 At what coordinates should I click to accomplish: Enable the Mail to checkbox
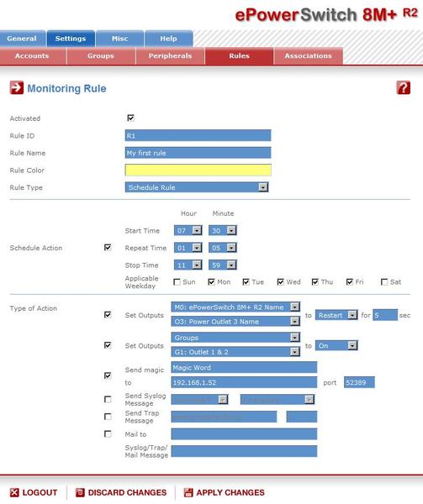click(108, 434)
